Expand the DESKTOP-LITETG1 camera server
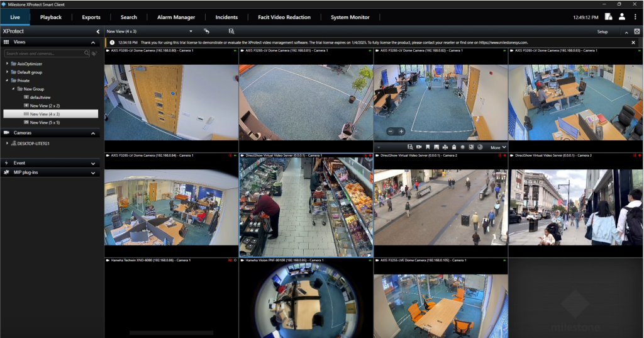The height and width of the screenshot is (338, 644). (x=7, y=143)
